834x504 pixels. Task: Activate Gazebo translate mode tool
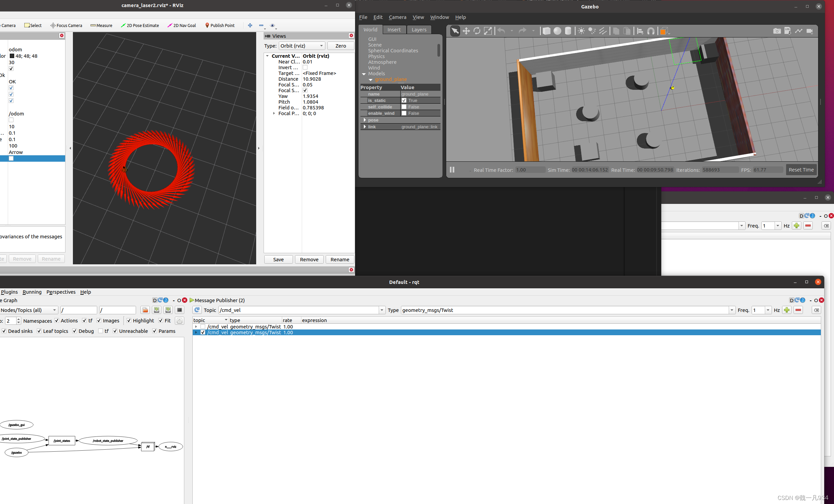pyautogui.click(x=466, y=31)
